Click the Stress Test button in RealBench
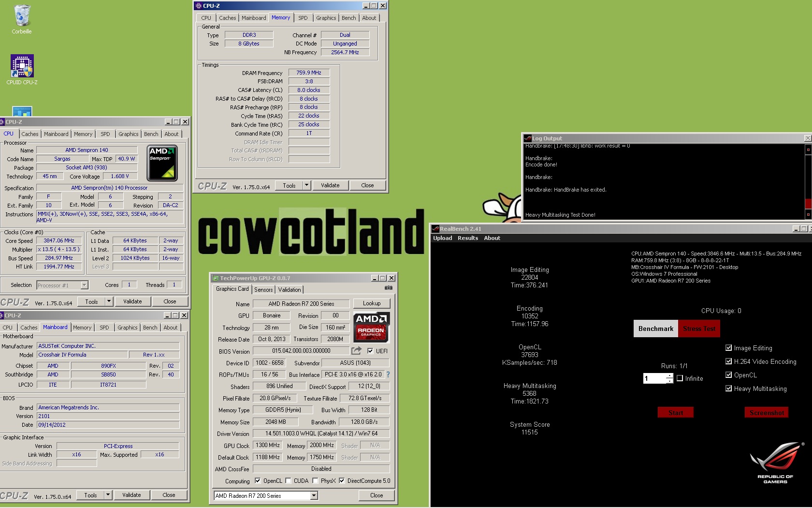Screen dimensions: 812x508 coord(699,329)
